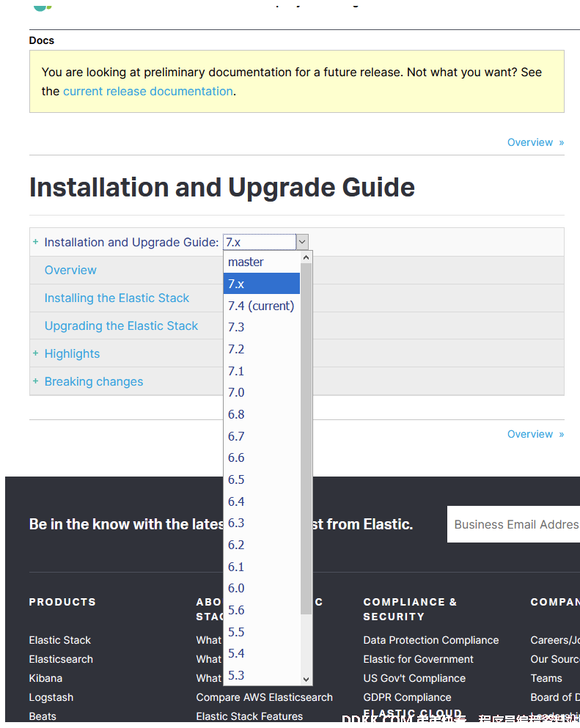Select the 6.5 version entry
The height and width of the screenshot is (728, 580).
pos(262,479)
